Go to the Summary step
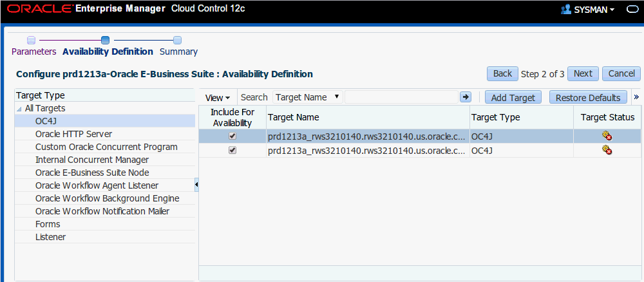Viewport: 644px width, 282px height. 178,52
